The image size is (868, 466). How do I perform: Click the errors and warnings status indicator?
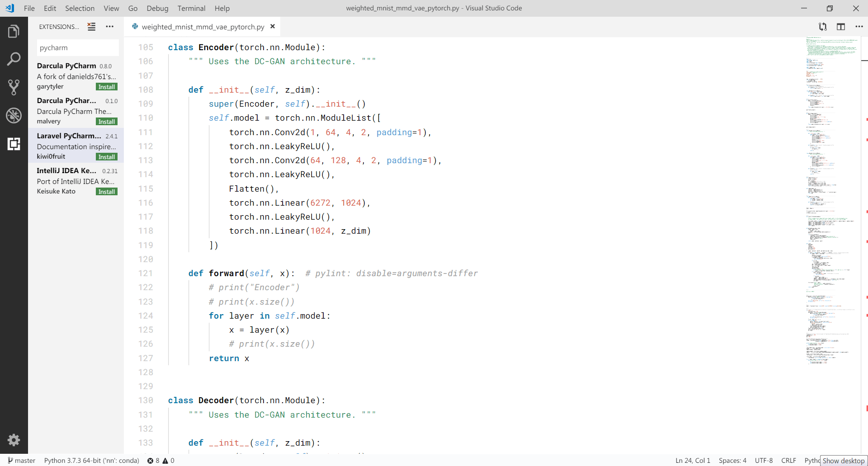click(160, 461)
